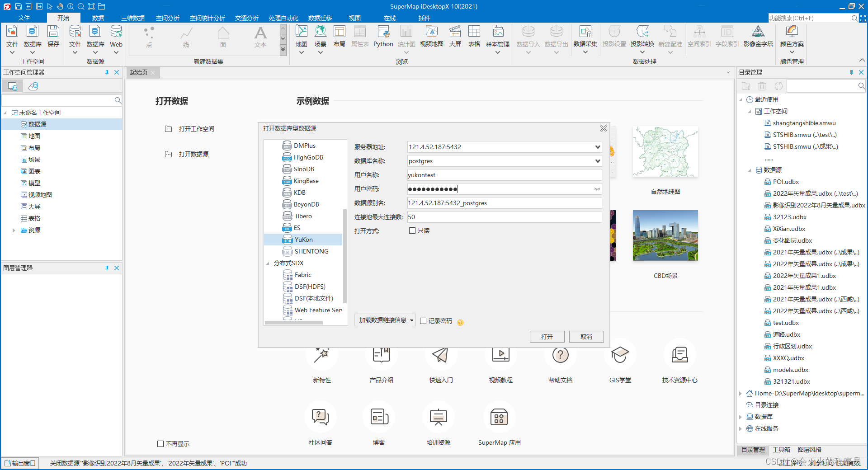Image resolution: width=868 pixels, height=470 pixels.
Task: Click the 输出窗口 status bar button
Action: coord(20,463)
